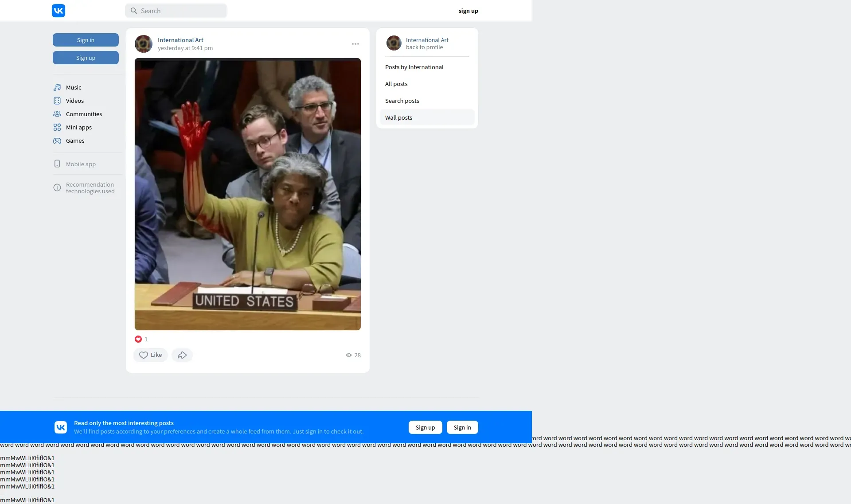Open Recommendation technologies used link

click(90, 188)
